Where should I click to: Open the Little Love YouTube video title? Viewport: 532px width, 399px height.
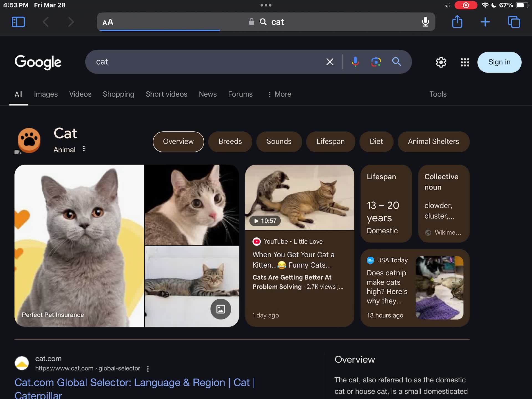(x=293, y=260)
